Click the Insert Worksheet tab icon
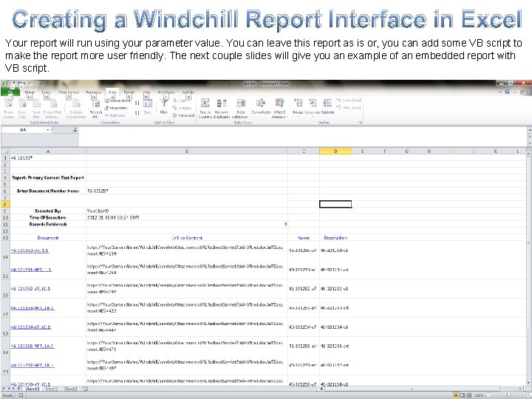Image resolution: width=532 pixels, height=399 pixels. coord(85,389)
